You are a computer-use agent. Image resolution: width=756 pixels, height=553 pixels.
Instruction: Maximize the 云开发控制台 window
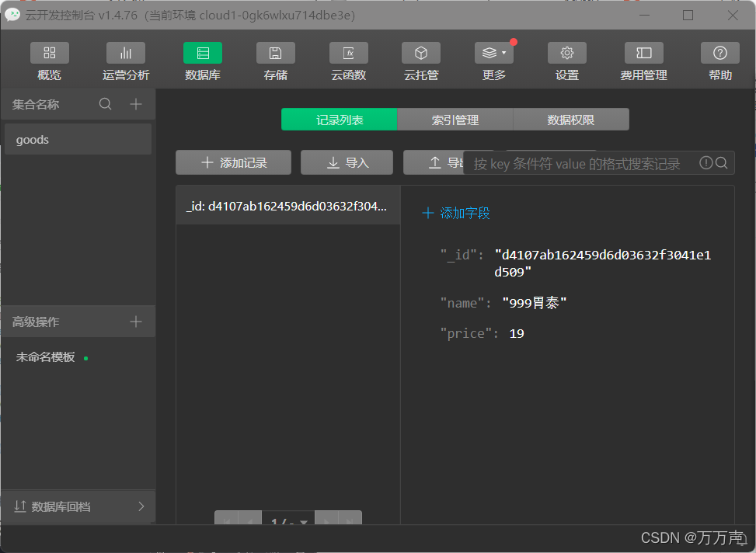coord(688,15)
